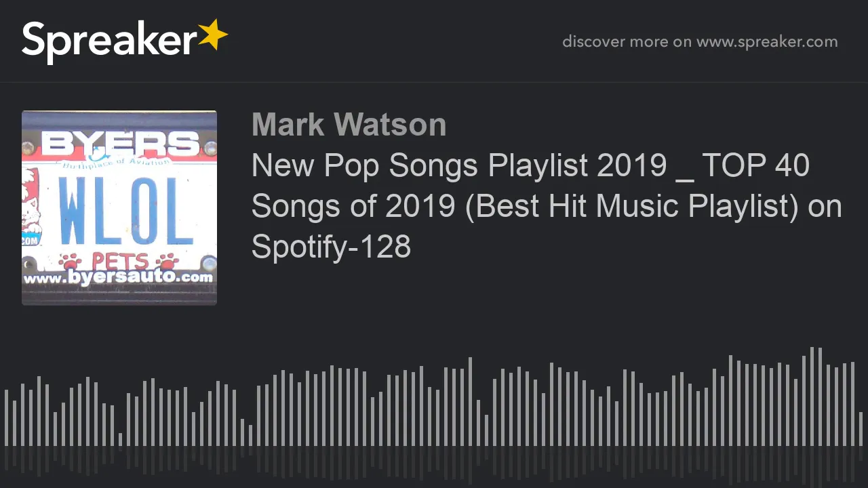Click the leftmost waveform bar
Viewport: 868px width, 488px height.
point(6,418)
